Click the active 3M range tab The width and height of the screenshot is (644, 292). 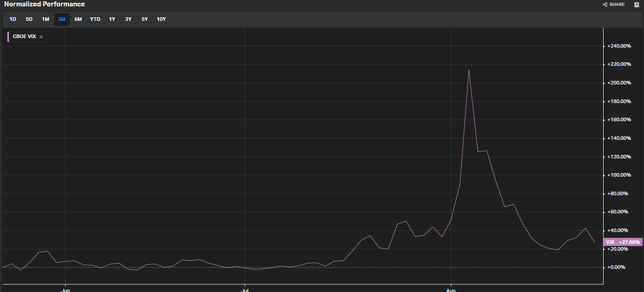pos(62,19)
